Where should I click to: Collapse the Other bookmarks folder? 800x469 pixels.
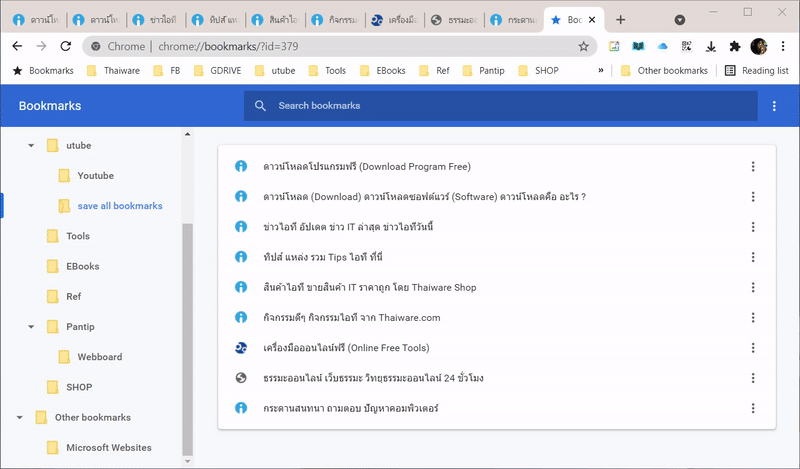click(x=20, y=417)
